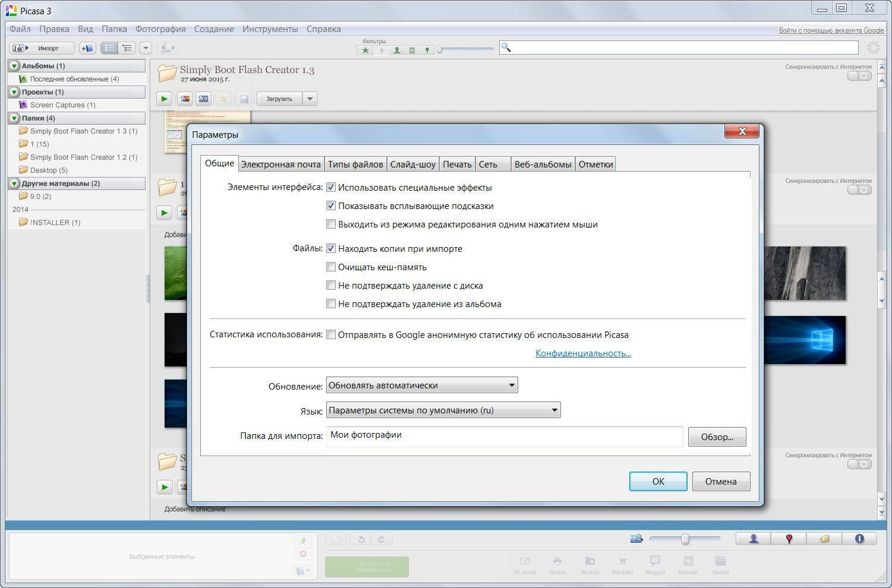Click the Загрузить upload button
The width and height of the screenshot is (892, 588).
point(279,99)
